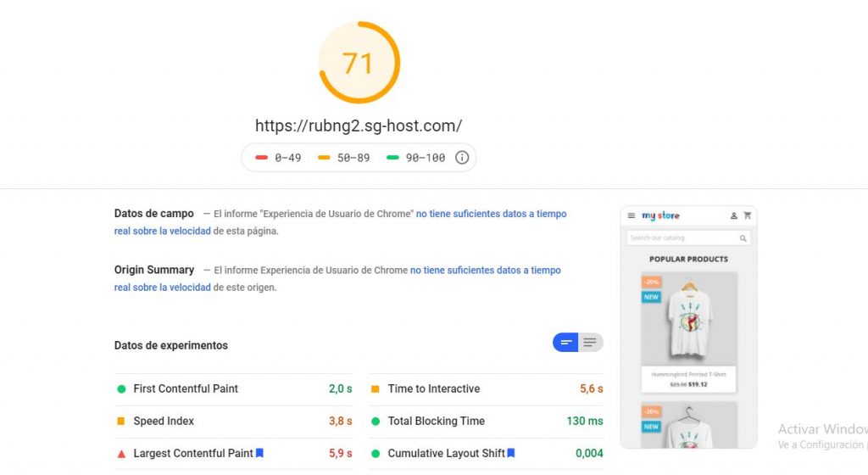Click green circle icon for First Contentful Paint
This screenshot has height=475, width=868.
click(x=121, y=389)
